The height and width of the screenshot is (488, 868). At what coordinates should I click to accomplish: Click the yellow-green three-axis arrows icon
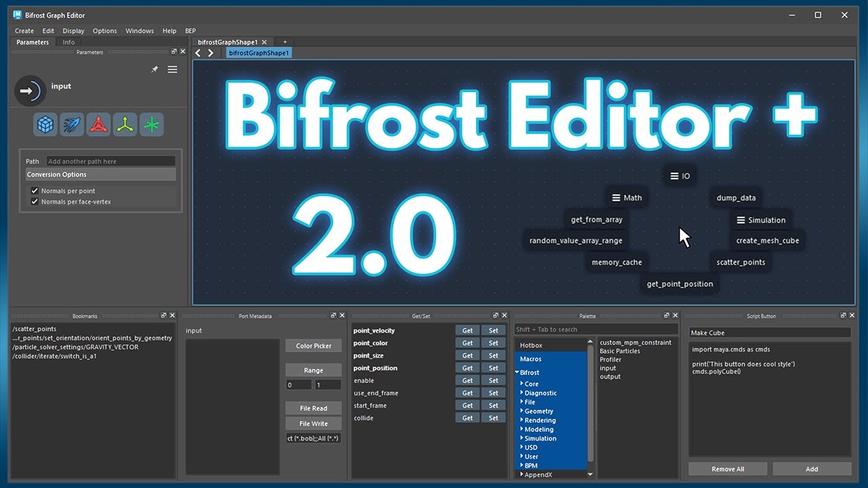125,125
